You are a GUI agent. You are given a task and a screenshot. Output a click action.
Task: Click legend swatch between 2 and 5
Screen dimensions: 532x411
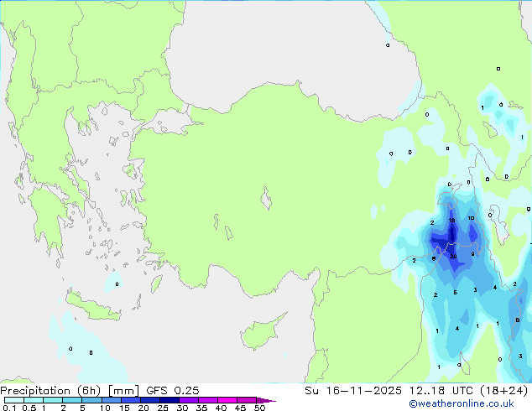point(72,400)
